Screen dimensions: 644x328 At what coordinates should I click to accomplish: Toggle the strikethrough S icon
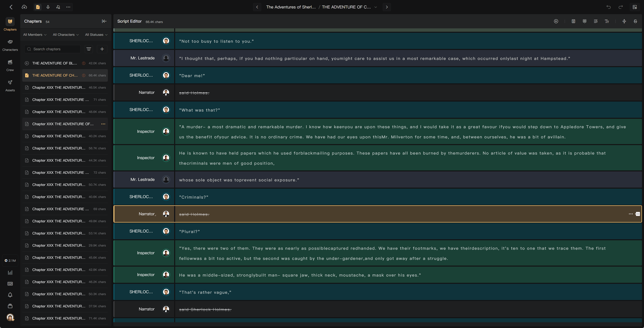(x=635, y=21)
